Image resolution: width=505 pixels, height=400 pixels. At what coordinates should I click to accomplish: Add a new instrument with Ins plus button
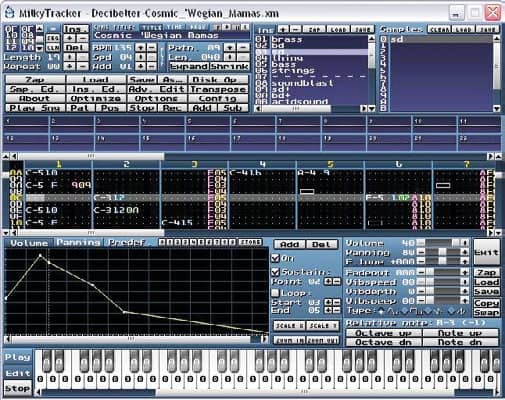[x=283, y=29]
